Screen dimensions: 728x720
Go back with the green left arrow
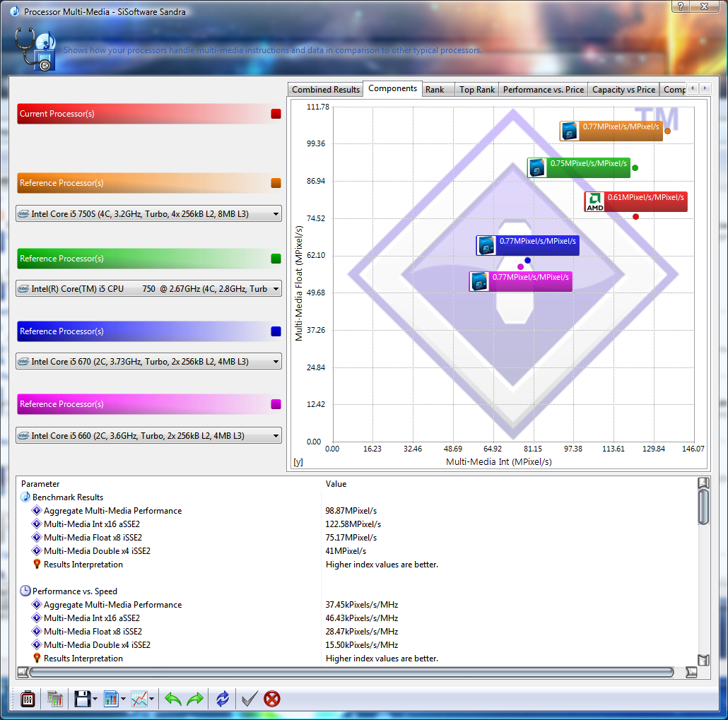click(x=172, y=699)
